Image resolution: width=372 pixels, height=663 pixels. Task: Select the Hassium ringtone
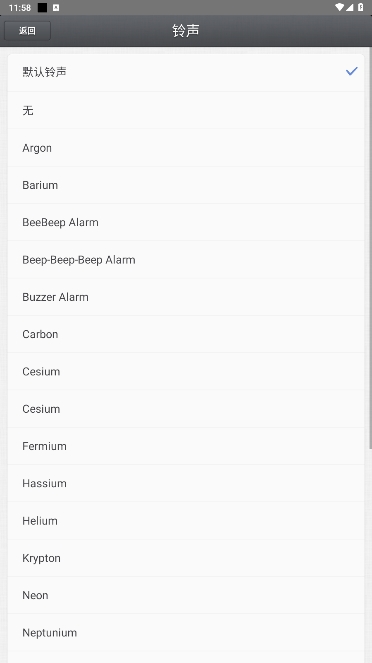186,483
